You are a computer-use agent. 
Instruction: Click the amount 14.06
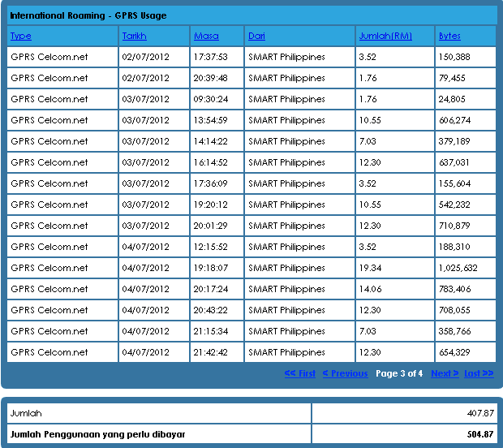tap(370, 289)
